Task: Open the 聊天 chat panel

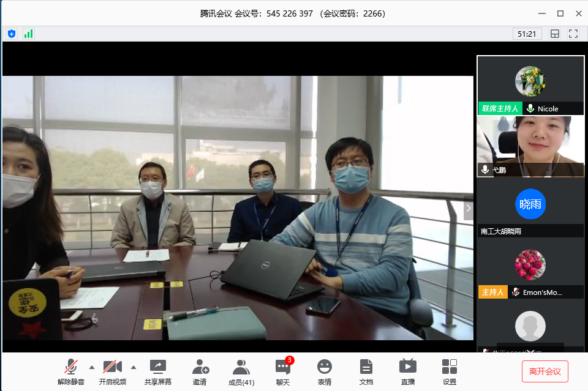Action: [282, 371]
